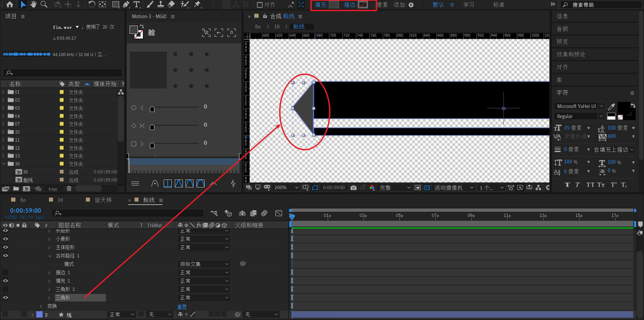Expand the 三角形 2 group

[x=49, y=289]
